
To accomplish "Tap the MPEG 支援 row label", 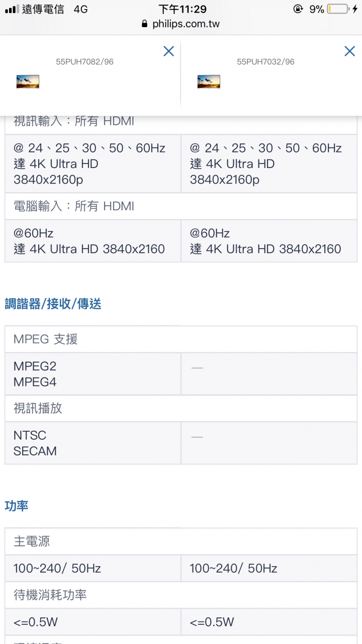I will point(46,340).
